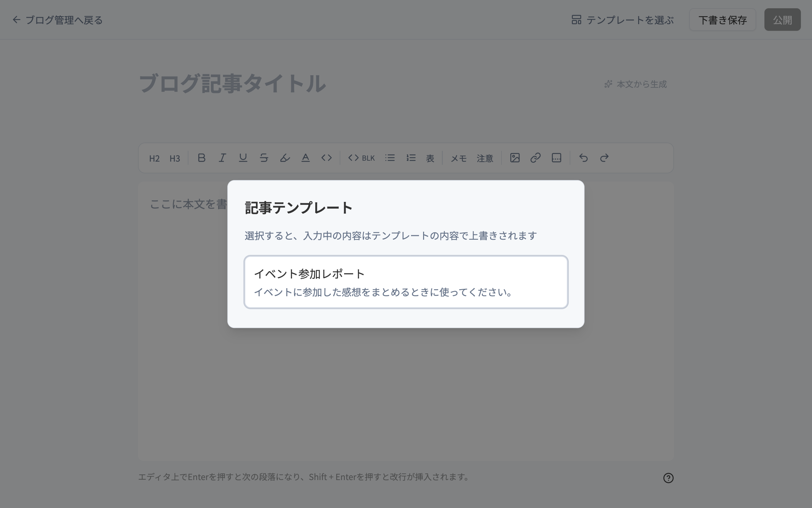The width and height of the screenshot is (812, 508).
Task: Apply H3 heading format
Action: point(175,158)
